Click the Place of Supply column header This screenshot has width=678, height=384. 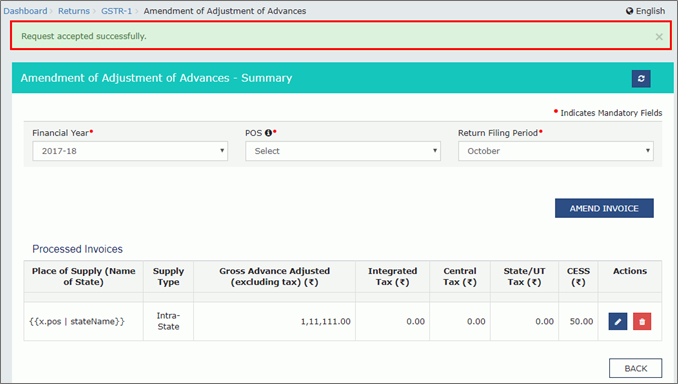83,276
